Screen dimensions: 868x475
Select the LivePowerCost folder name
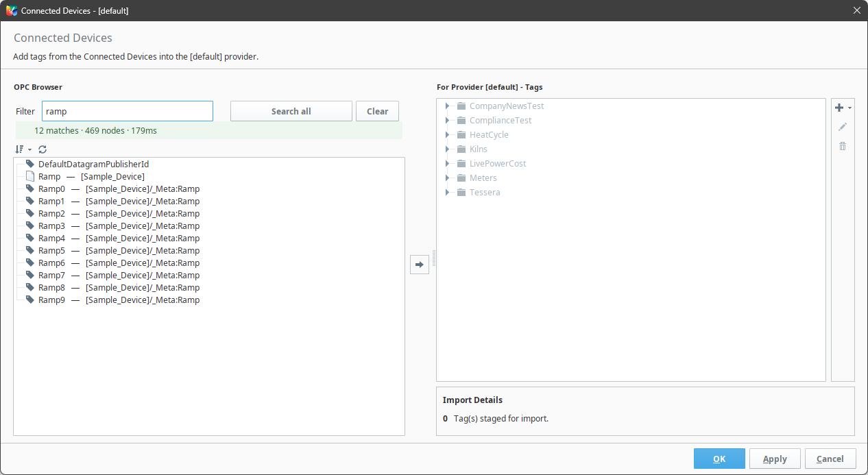pos(498,164)
